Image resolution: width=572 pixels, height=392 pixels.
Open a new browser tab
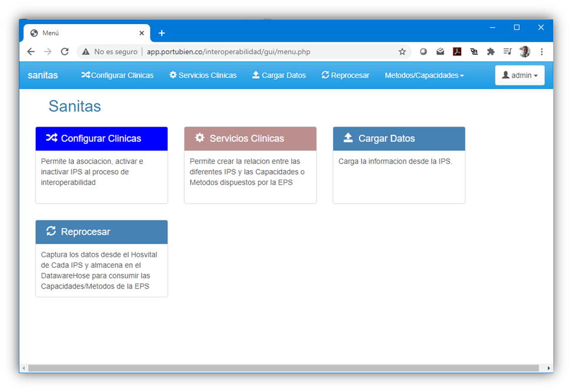tap(162, 33)
